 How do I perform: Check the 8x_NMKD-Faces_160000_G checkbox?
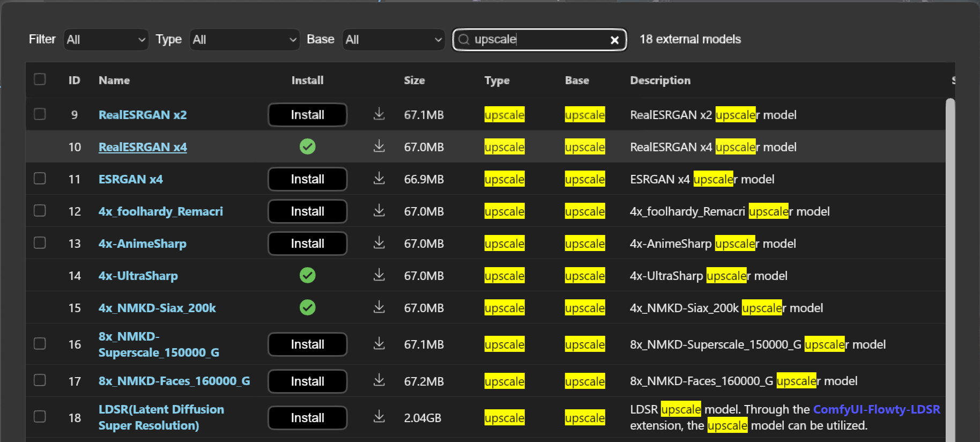point(40,380)
